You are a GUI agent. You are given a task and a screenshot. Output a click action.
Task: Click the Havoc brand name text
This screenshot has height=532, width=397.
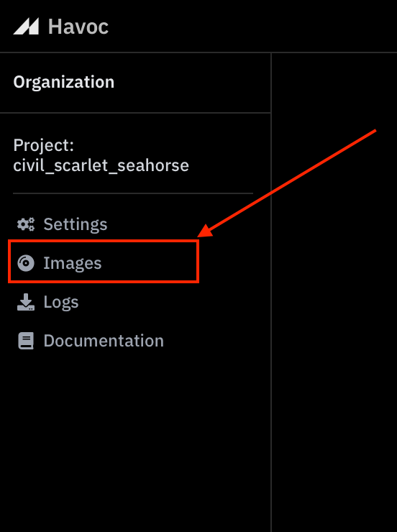pos(78,27)
